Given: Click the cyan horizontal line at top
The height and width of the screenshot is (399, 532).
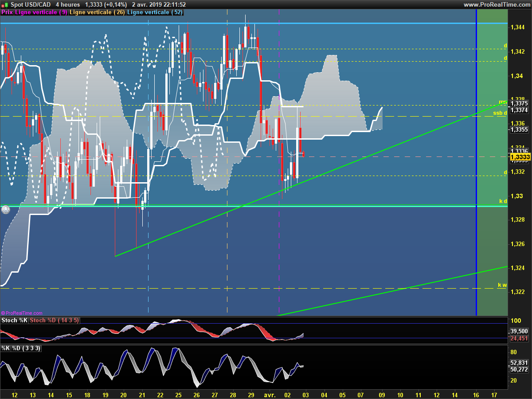Looking at the screenshot, I should pyautogui.click(x=254, y=23).
